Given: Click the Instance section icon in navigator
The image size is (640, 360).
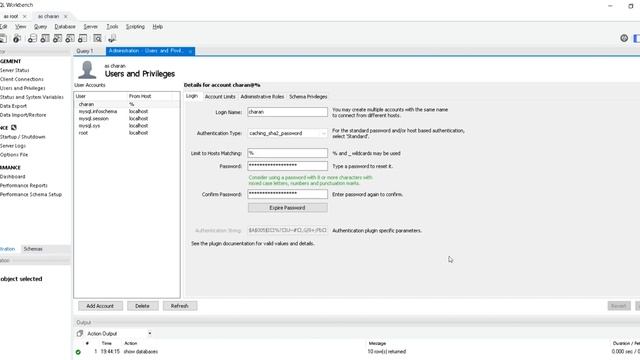Looking at the screenshot, I should [x=13, y=127].
